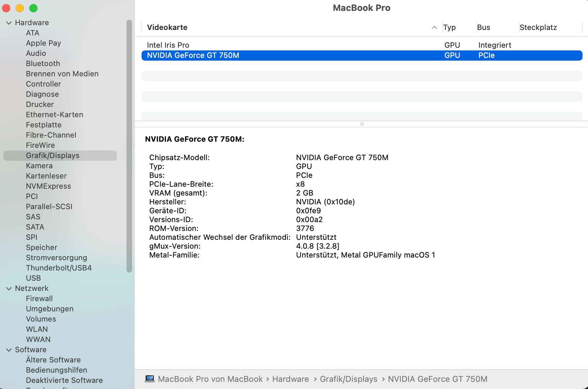Screen dimensions: 588x389
Task: Click the gMux-Version value 4.0.8 [3.2.8]
Action: [317, 246]
